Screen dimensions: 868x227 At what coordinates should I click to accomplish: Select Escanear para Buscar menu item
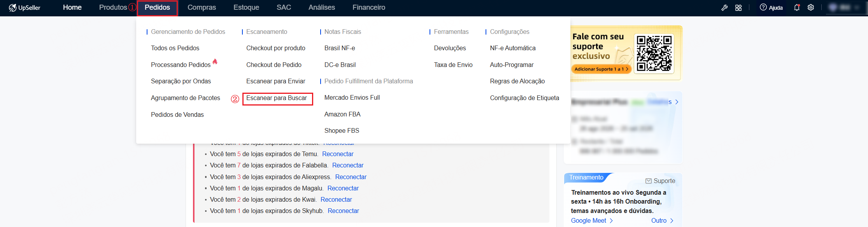[x=277, y=98]
